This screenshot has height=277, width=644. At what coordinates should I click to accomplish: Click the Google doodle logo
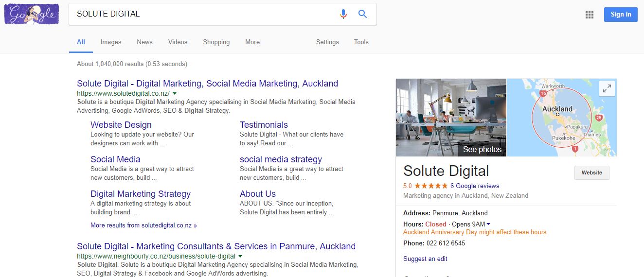tap(32, 14)
